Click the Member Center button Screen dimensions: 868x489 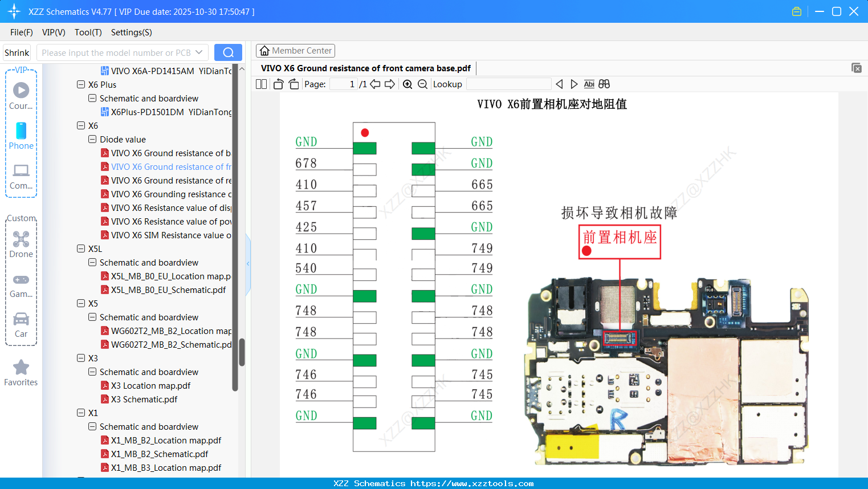[295, 50]
